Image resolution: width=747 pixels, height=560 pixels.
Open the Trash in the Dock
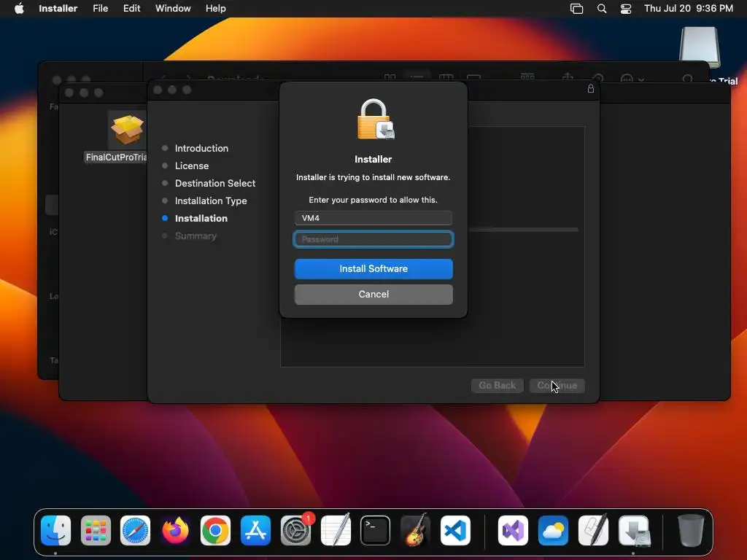click(x=691, y=531)
